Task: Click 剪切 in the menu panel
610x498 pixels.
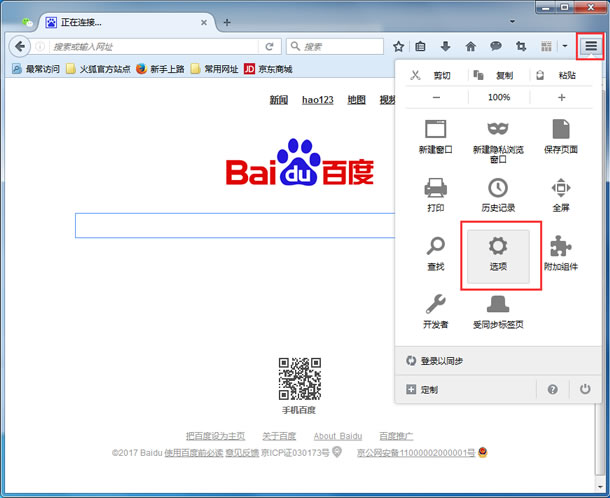Action: click(x=431, y=75)
